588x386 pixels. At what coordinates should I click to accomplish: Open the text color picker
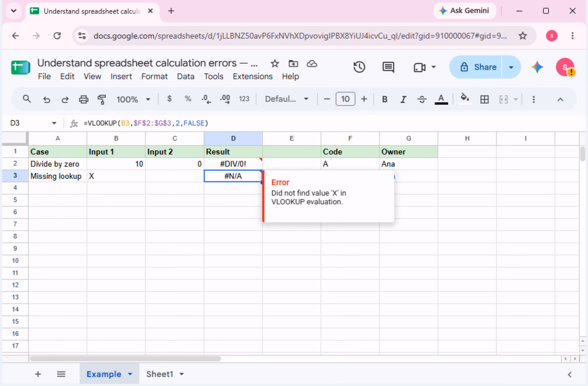tap(441, 99)
